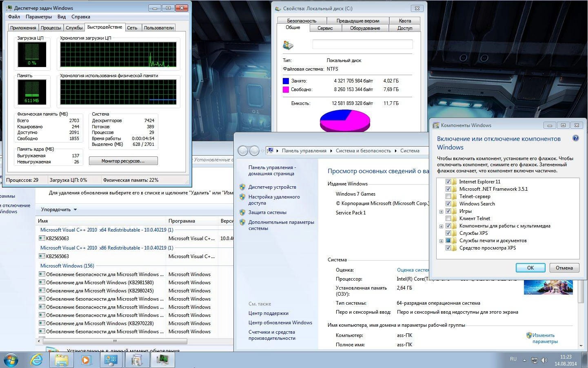Click back arrow in System window

[x=243, y=151]
